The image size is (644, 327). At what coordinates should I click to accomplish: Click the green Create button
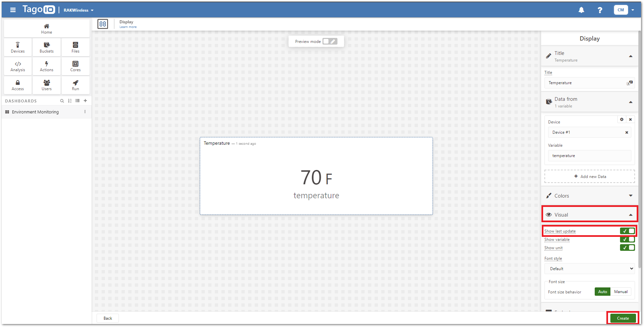pos(623,318)
